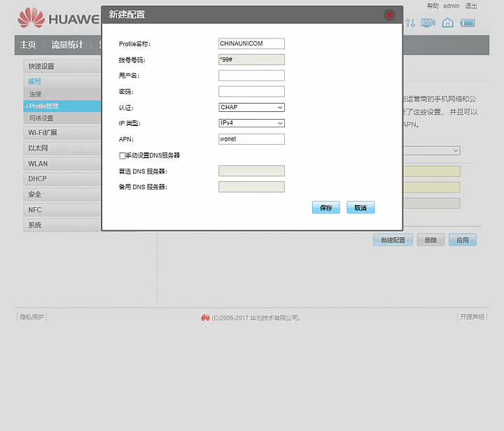Select 网络设置 in the sidebar
Image resolution: width=504 pixels, height=431 pixels.
click(x=62, y=118)
